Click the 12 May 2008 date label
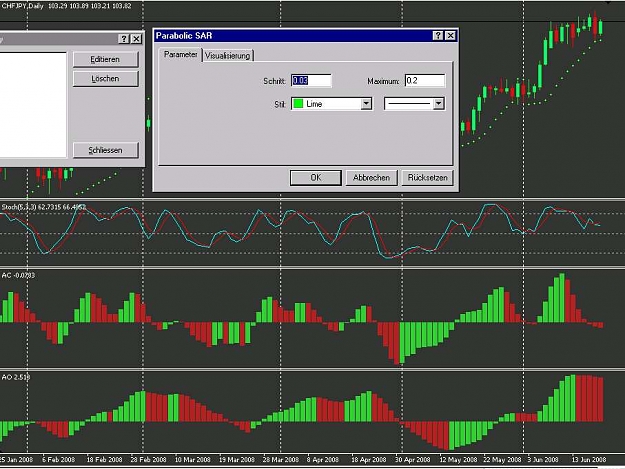 [458, 459]
